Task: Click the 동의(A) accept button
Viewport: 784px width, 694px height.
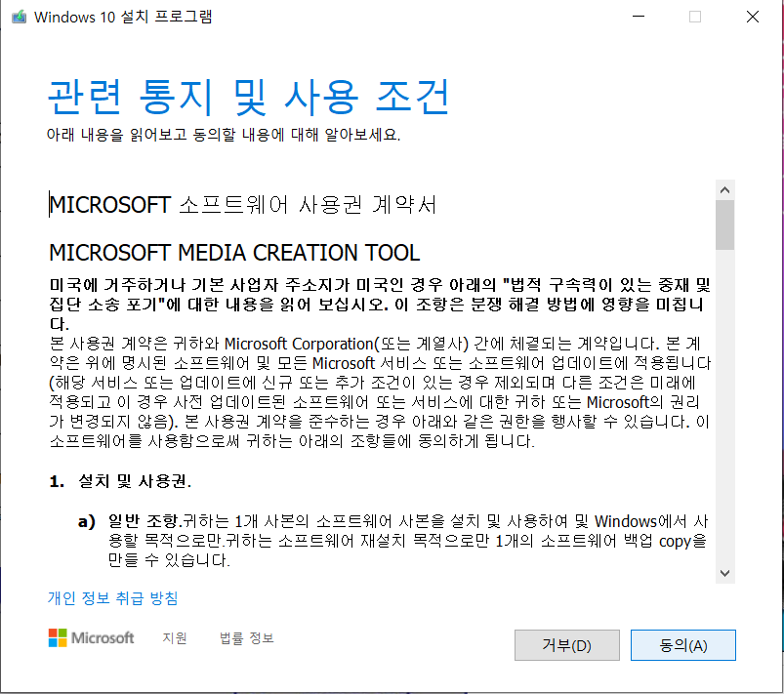Action: [683, 645]
